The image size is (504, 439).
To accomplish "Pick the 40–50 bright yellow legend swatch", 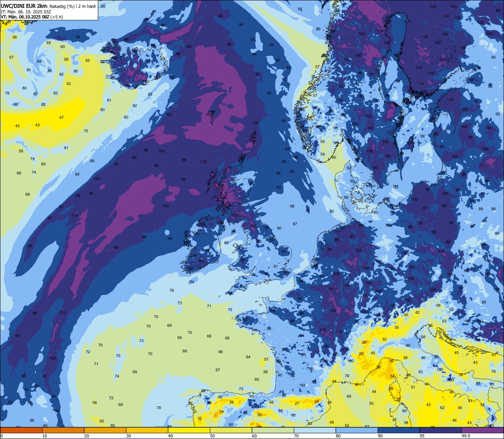I will (x=189, y=430).
